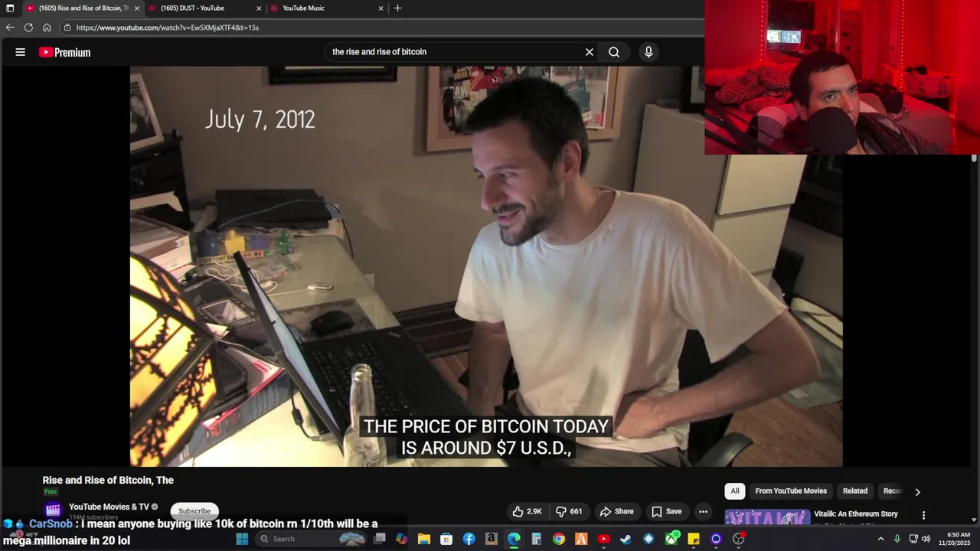Screen dimensions: 980x551
Task: Clear the search box with the X
Action: click(x=590, y=52)
